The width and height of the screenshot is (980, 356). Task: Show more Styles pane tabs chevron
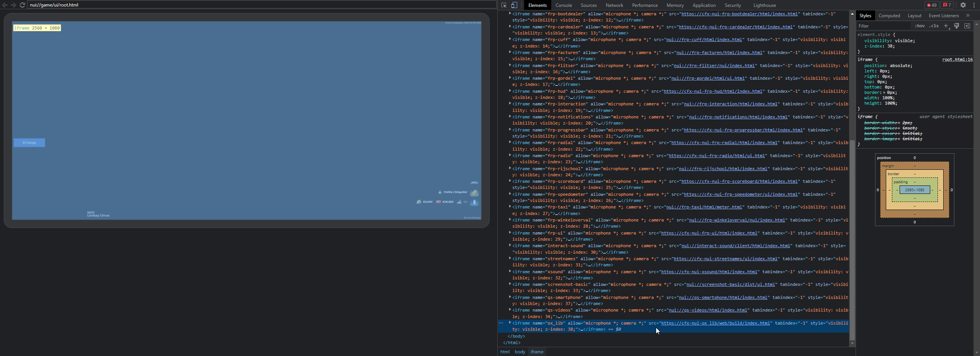pos(968,16)
